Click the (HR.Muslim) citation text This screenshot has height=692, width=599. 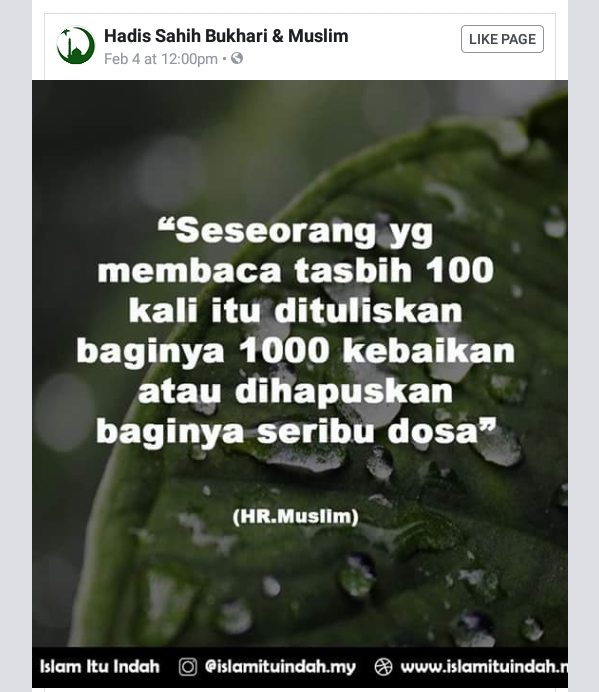click(295, 516)
